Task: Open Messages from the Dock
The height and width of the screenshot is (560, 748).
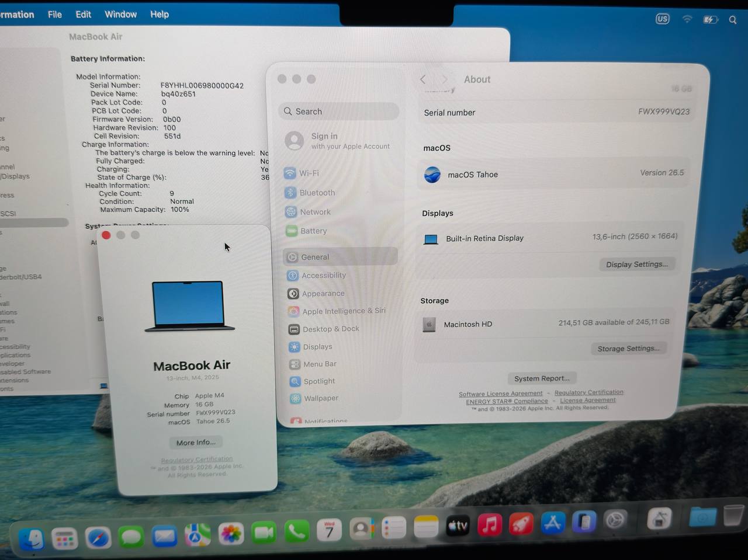Action: click(x=131, y=536)
